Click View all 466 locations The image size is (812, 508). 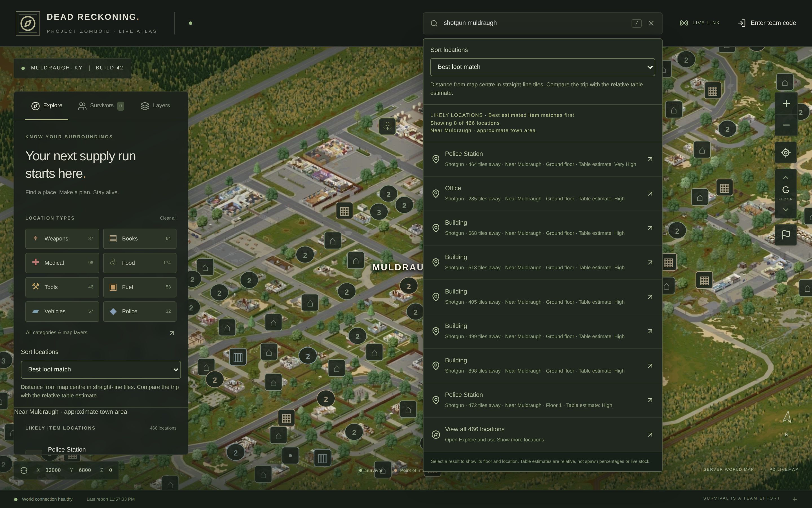(x=542, y=434)
